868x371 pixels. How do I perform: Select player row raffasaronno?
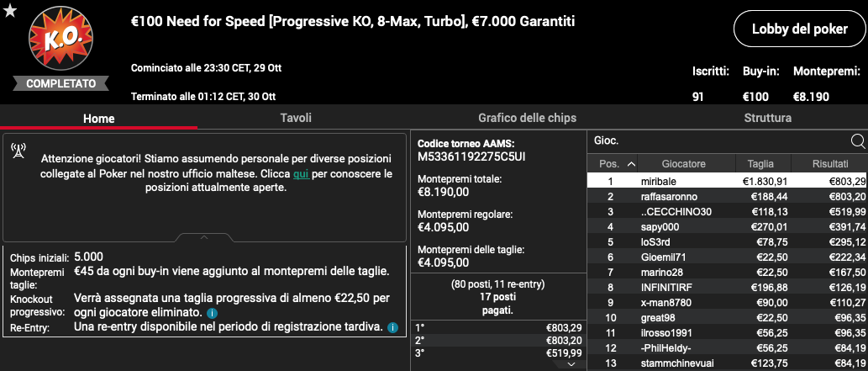(727, 197)
